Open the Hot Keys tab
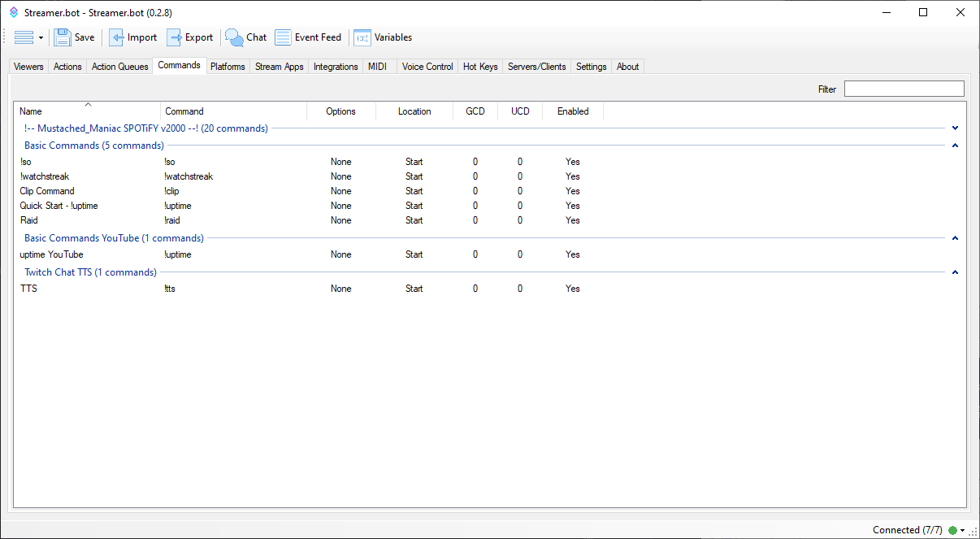This screenshot has width=980, height=539. [x=480, y=67]
